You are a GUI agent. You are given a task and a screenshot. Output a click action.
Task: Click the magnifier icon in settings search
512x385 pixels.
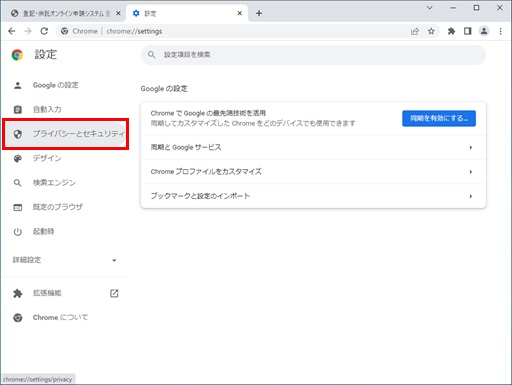151,55
